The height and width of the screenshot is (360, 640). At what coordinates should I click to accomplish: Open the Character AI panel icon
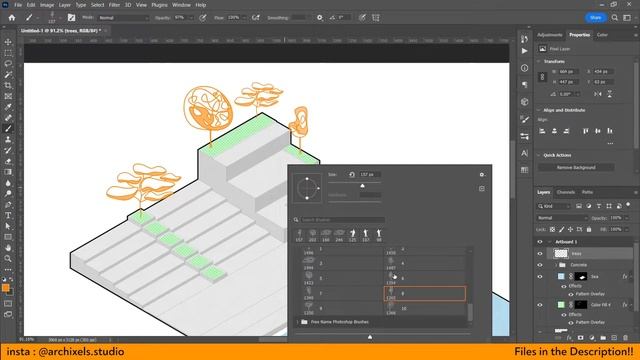[x=524, y=153]
